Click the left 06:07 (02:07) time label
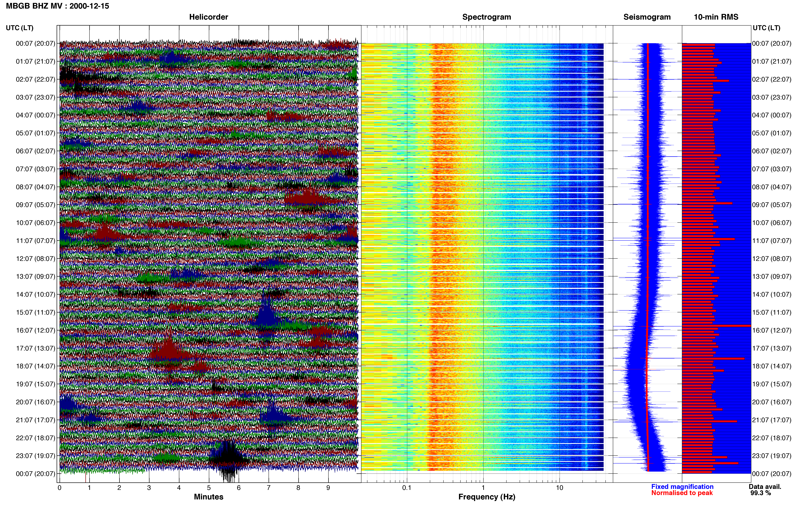812x508 pixels. (x=36, y=151)
